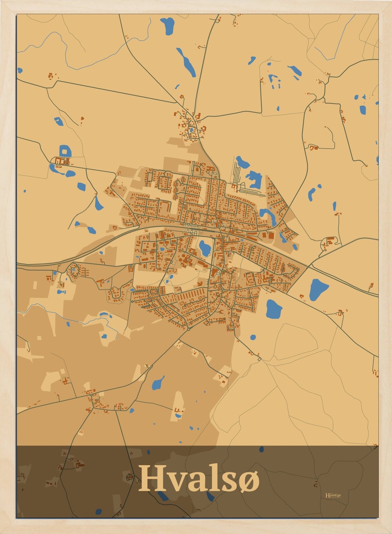Click the small round pond southeast of town
Viewport: 392px width, 534px height.
tap(253, 337)
